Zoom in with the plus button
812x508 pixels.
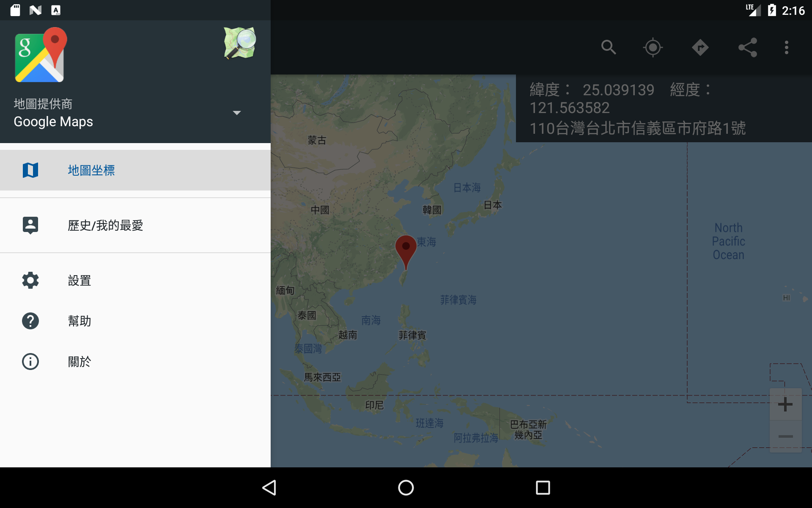point(785,404)
